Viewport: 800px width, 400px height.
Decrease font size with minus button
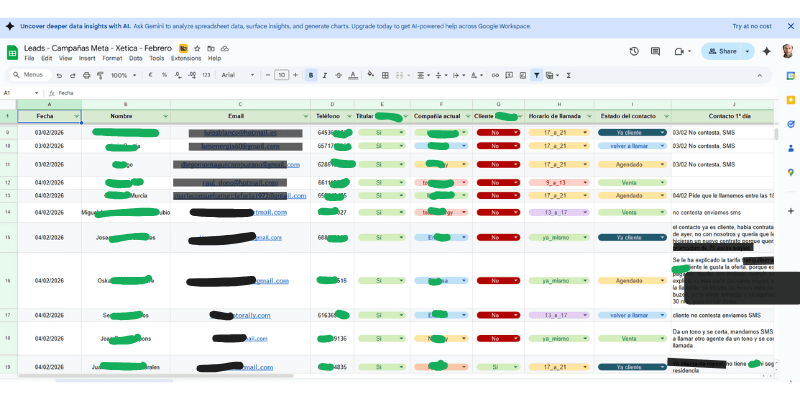[x=268, y=76]
